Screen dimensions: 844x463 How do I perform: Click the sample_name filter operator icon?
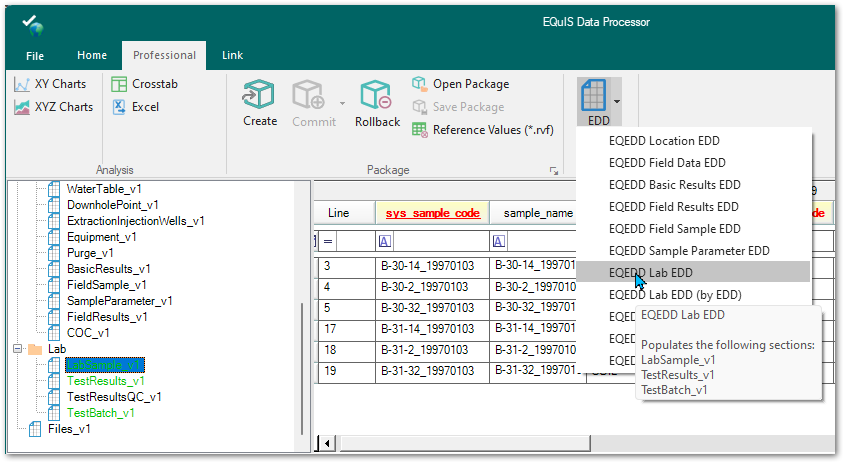pos(499,242)
